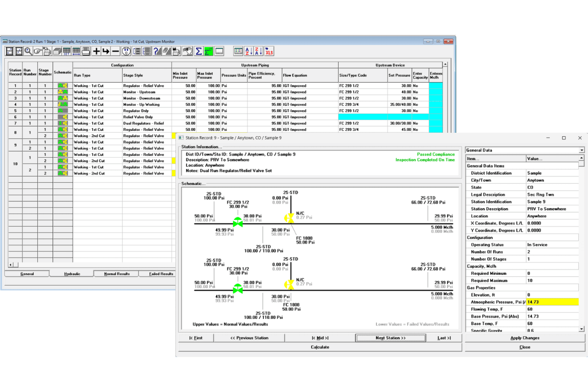
Task: Click the Item... column header in property list
Action: coord(495,159)
